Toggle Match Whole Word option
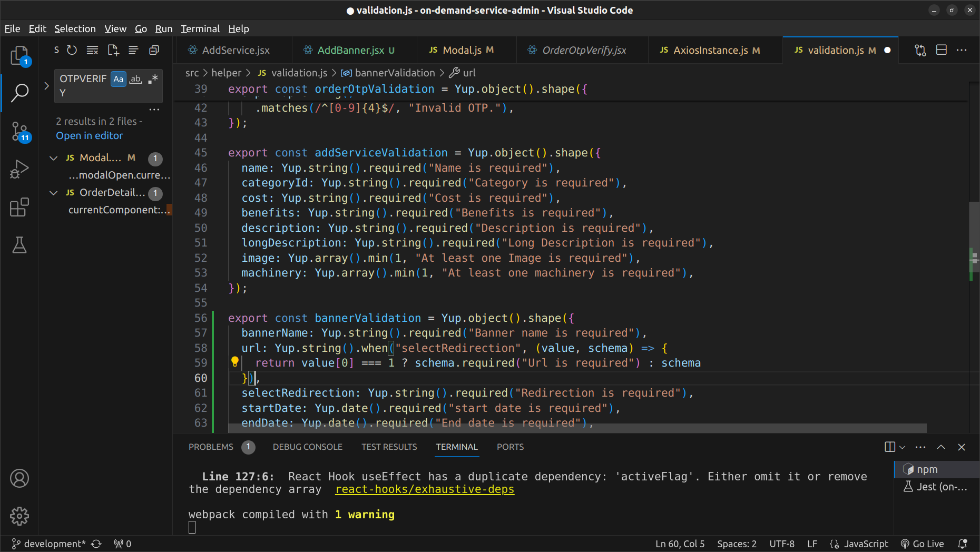The image size is (980, 552). pyautogui.click(x=136, y=79)
